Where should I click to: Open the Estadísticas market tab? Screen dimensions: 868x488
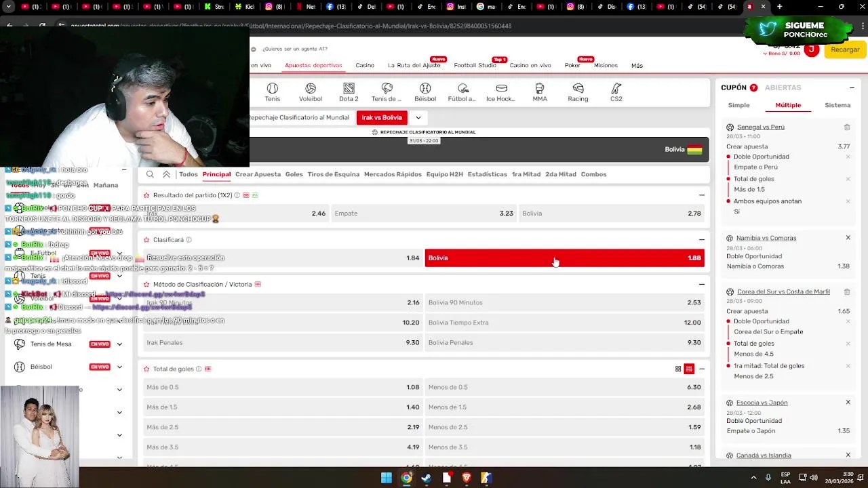click(487, 174)
